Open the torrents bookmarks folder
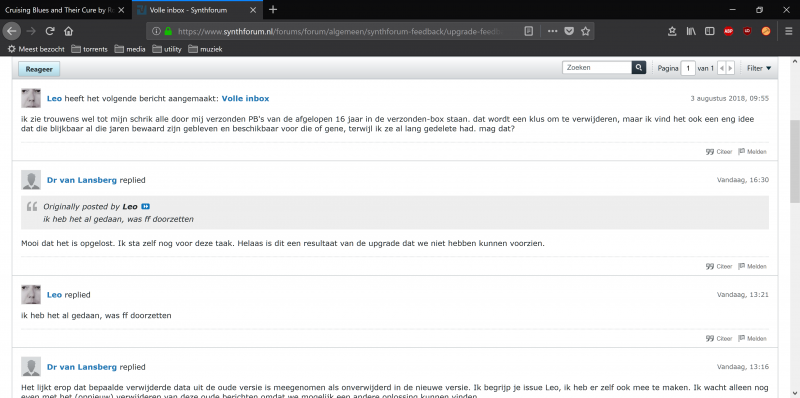Screen dimensions: 800x398 [89, 49]
